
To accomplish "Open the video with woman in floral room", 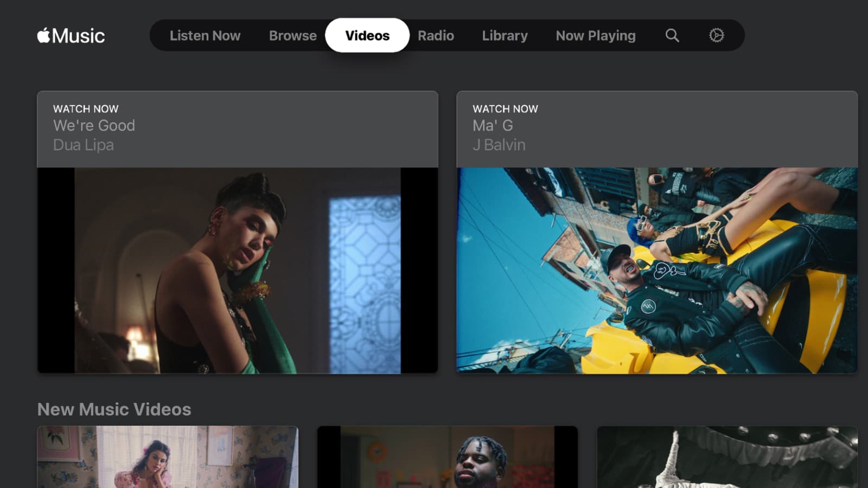I will (x=168, y=457).
